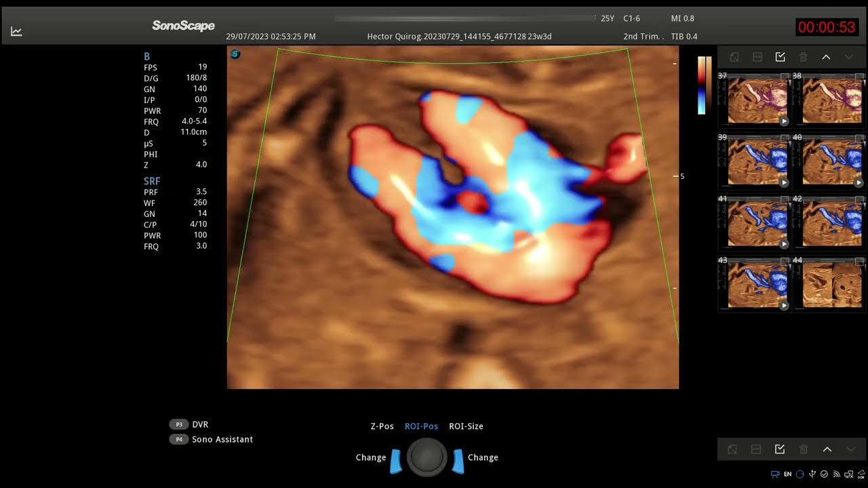Click the video camera tray icon
Viewport: 868px width, 488px height.
[x=775, y=474]
